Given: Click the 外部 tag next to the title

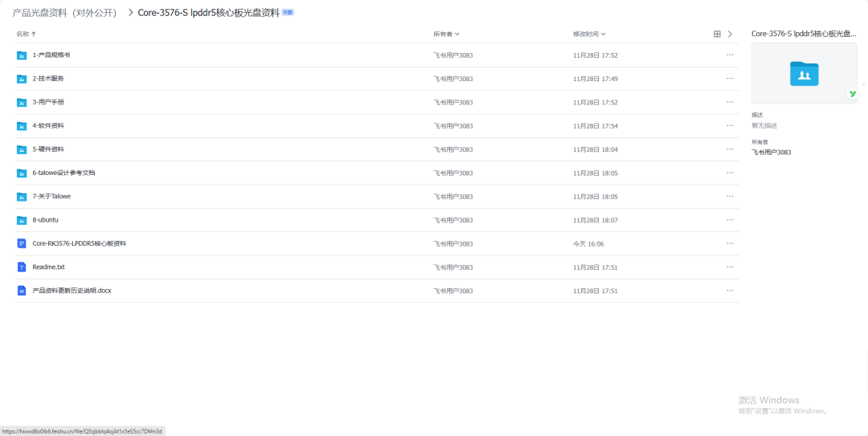Looking at the screenshot, I should click(x=288, y=12).
